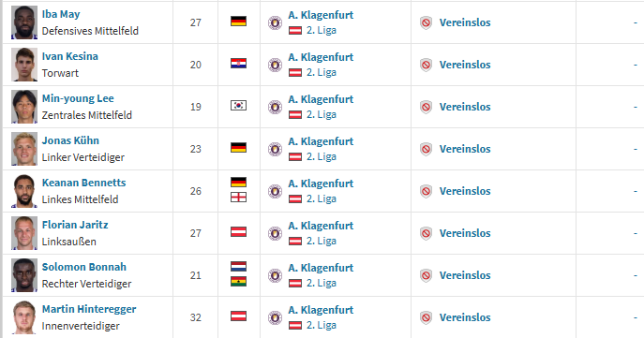Click 2. Liga link in Min-young Lee row
This screenshot has height=338, width=644.
coord(322,114)
